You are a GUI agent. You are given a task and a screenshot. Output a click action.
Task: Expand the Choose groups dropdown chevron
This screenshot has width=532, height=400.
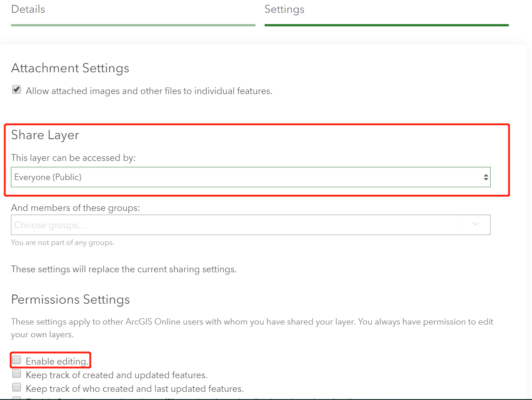[476, 224]
